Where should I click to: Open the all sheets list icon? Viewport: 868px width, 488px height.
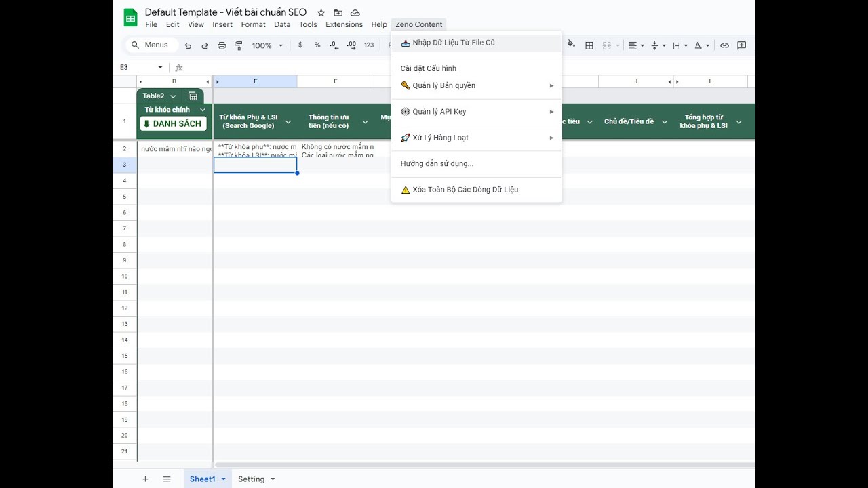tap(167, 479)
